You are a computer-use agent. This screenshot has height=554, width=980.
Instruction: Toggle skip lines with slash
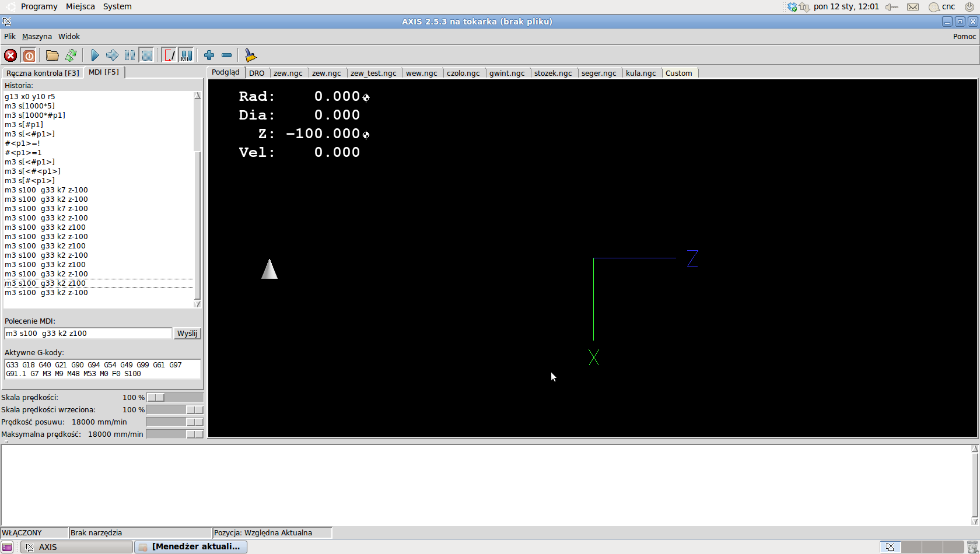click(x=169, y=55)
